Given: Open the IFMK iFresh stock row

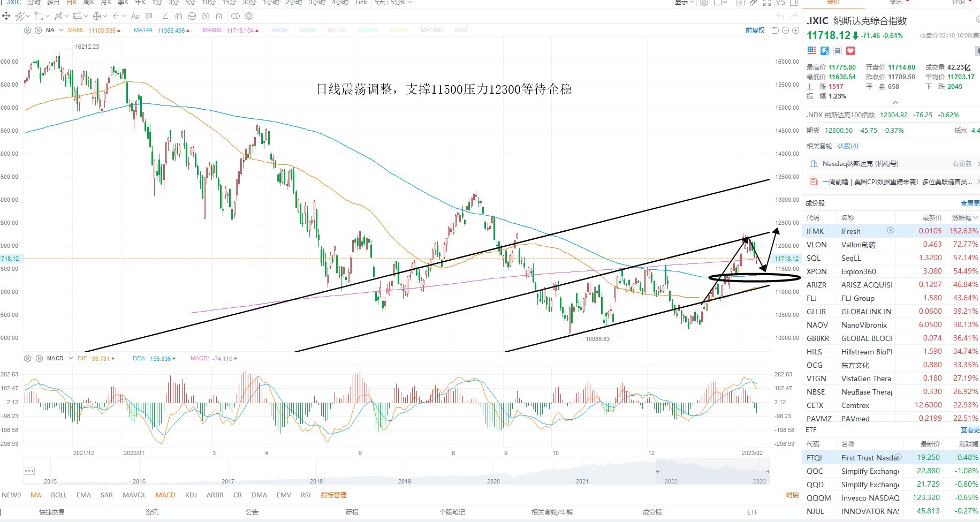Looking at the screenshot, I should tap(891, 231).
